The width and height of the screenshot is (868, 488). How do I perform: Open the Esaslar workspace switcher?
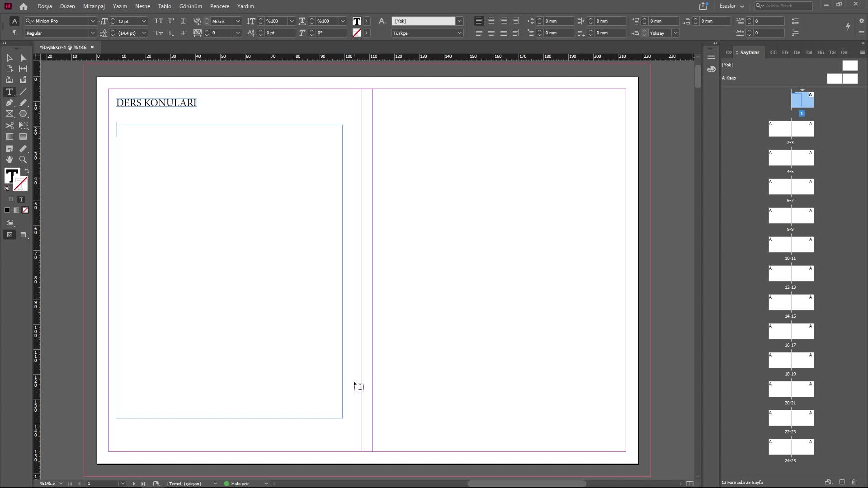(731, 6)
